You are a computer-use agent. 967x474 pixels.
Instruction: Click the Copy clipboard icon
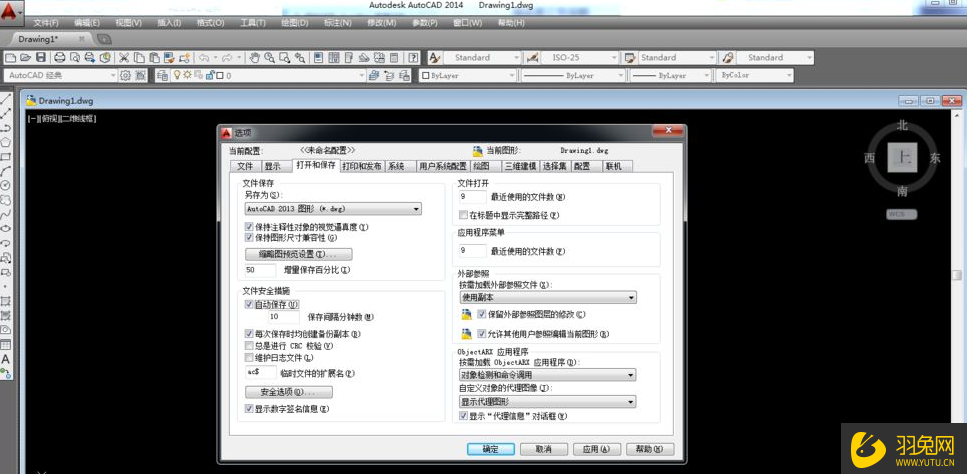pos(139,58)
